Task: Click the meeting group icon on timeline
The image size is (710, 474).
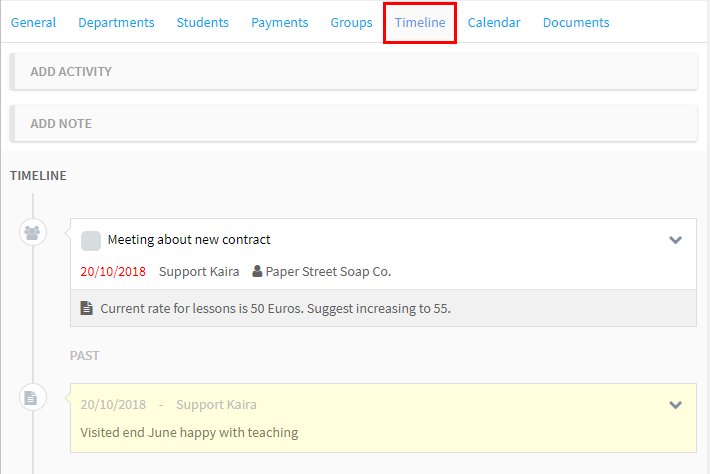Action: point(33,233)
